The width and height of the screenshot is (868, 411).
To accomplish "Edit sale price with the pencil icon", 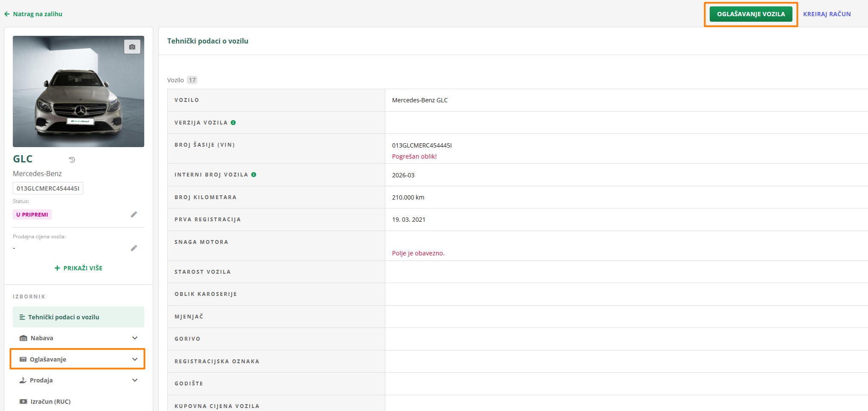I will click(x=134, y=248).
